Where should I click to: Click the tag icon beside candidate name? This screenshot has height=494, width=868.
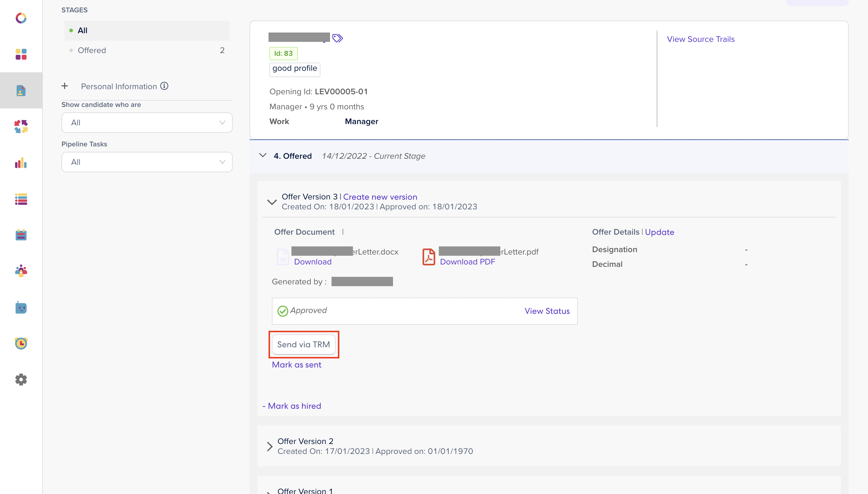click(x=338, y=38)
